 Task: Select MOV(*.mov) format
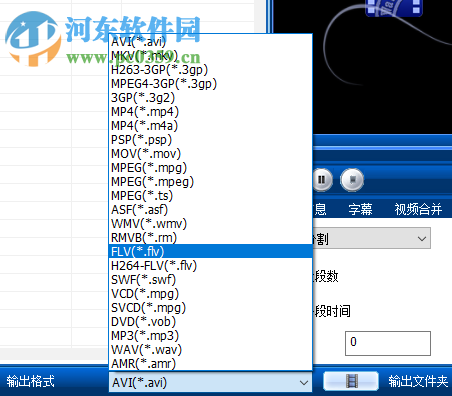coord(210,154)
